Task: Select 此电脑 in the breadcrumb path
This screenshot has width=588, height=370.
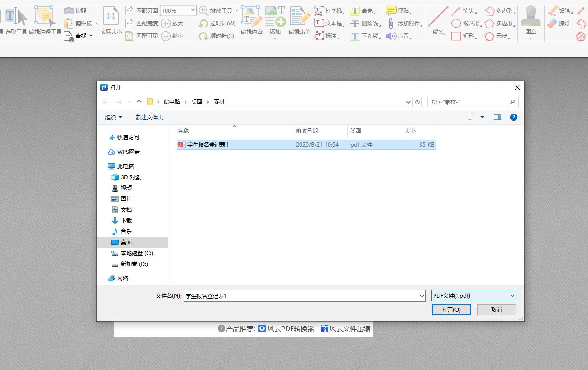Action: click(x=172, y=101)
